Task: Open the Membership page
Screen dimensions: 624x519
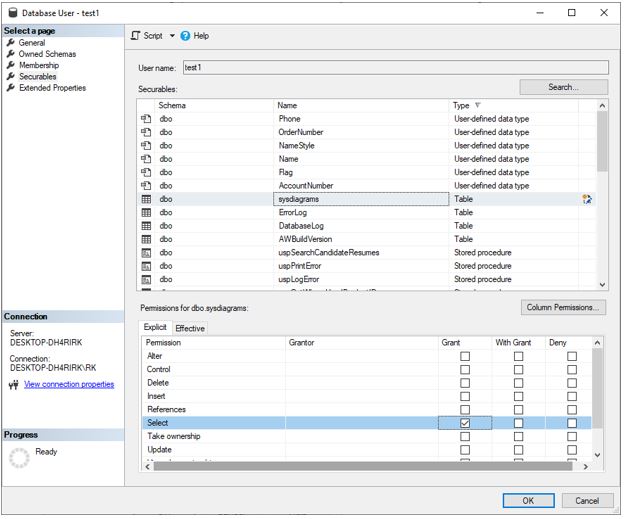Action: pos(38,65)
